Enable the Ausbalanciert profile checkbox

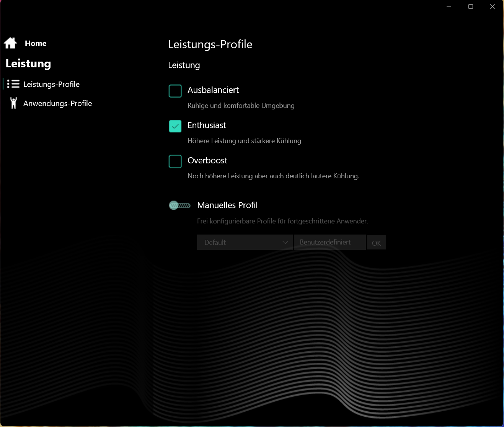pos(175,91)
